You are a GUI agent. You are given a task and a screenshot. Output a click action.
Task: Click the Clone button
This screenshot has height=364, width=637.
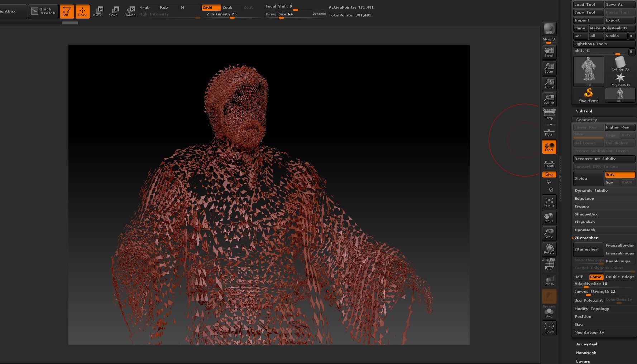click(580, 28)
